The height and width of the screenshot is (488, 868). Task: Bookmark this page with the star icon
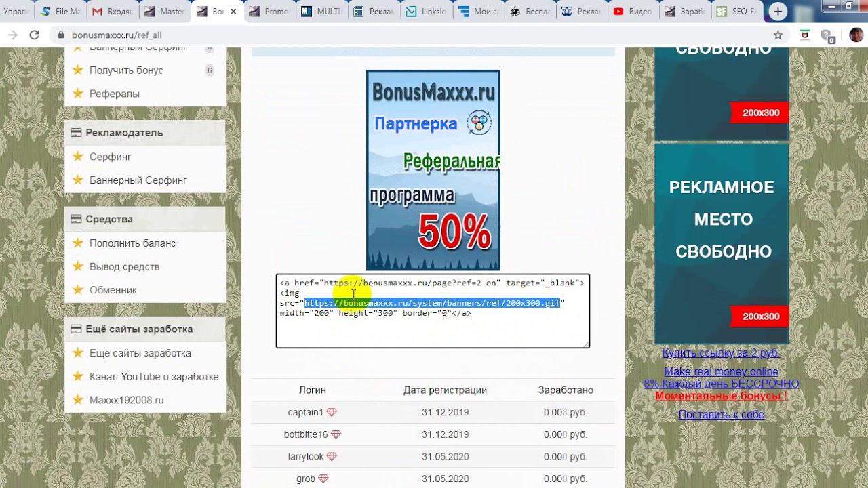pyautogui.click(x=778, y=35)
